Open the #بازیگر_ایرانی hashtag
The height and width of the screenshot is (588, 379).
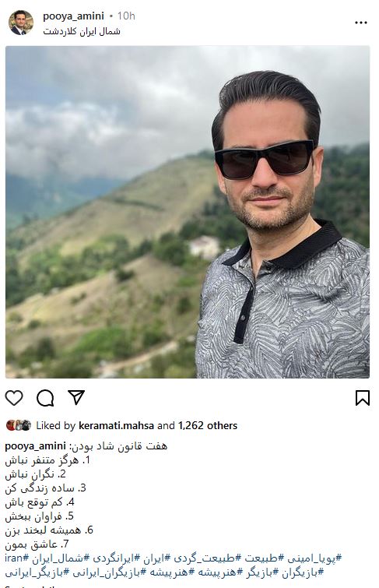37,572
